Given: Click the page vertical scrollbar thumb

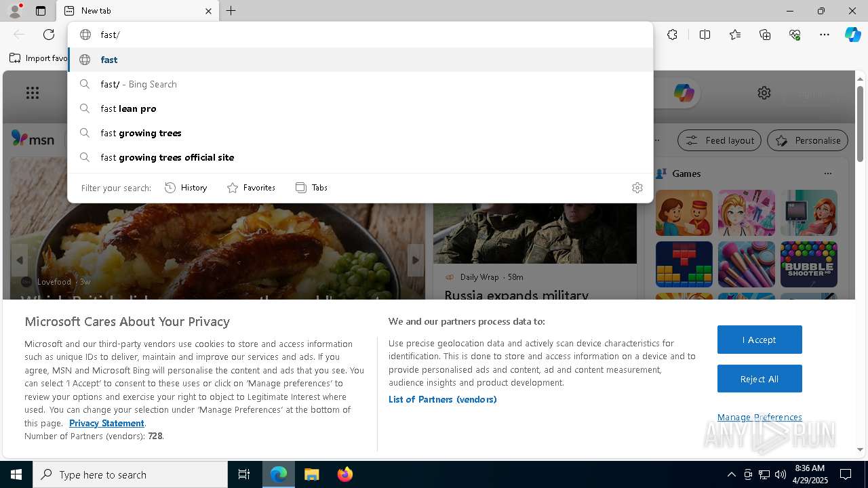Looking at the screenshot, I should (x=860, y=124).
